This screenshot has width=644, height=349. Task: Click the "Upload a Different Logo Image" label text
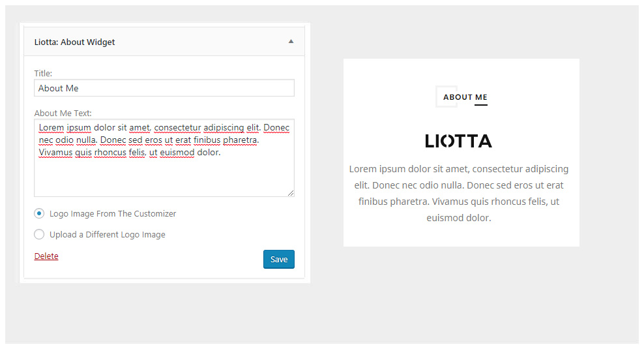point(108,234)
